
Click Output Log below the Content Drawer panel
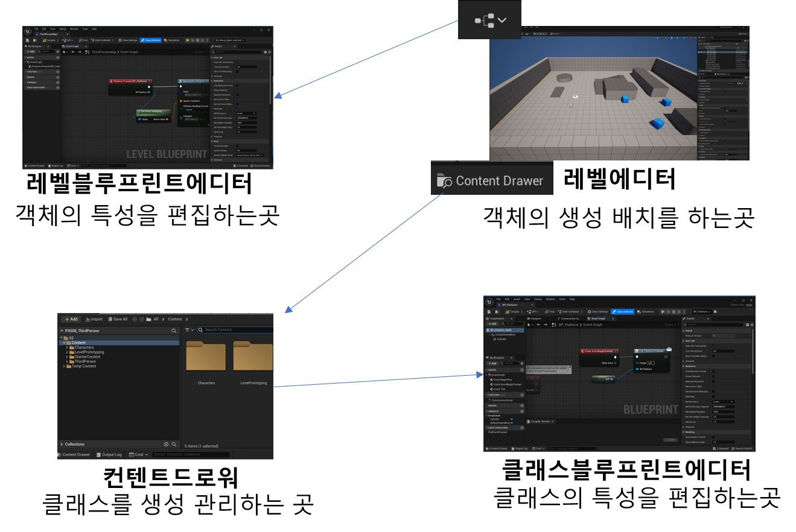point(109,454)
